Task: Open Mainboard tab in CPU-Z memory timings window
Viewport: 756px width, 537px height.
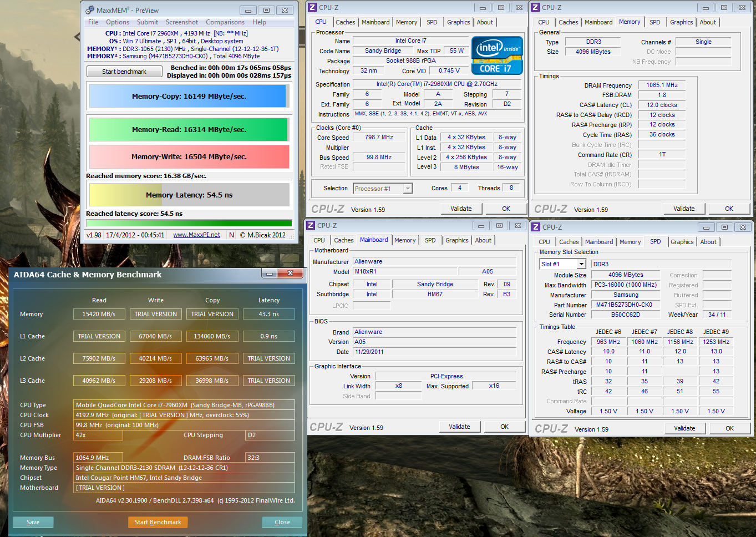Action: coord(599,22)
